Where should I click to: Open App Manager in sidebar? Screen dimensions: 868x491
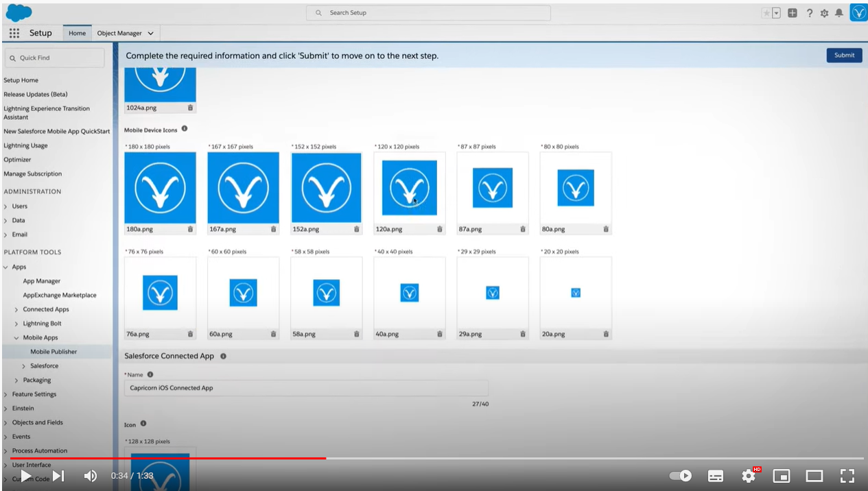click(x=42, y=281)
